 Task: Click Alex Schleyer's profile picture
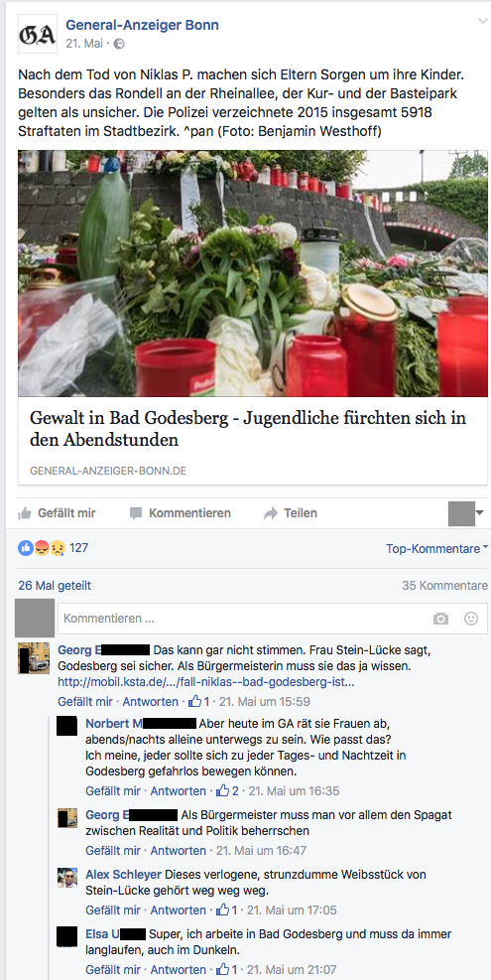click(x=66, y=877)
